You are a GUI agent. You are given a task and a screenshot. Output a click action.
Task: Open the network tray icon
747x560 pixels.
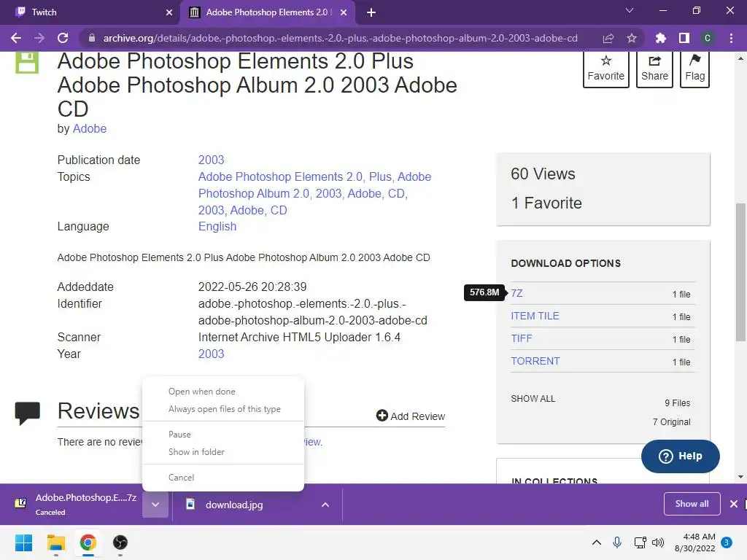pos(640,542)
